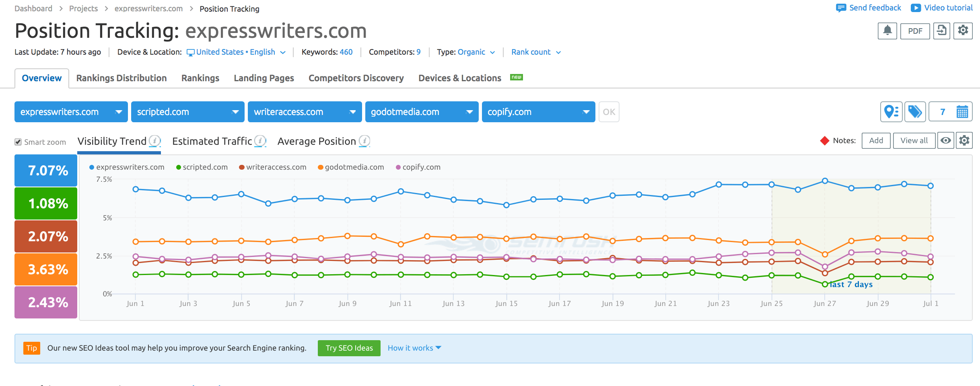Click the green 1.08% visibility tile
The image size is (980, 386).
coord(46,203)
